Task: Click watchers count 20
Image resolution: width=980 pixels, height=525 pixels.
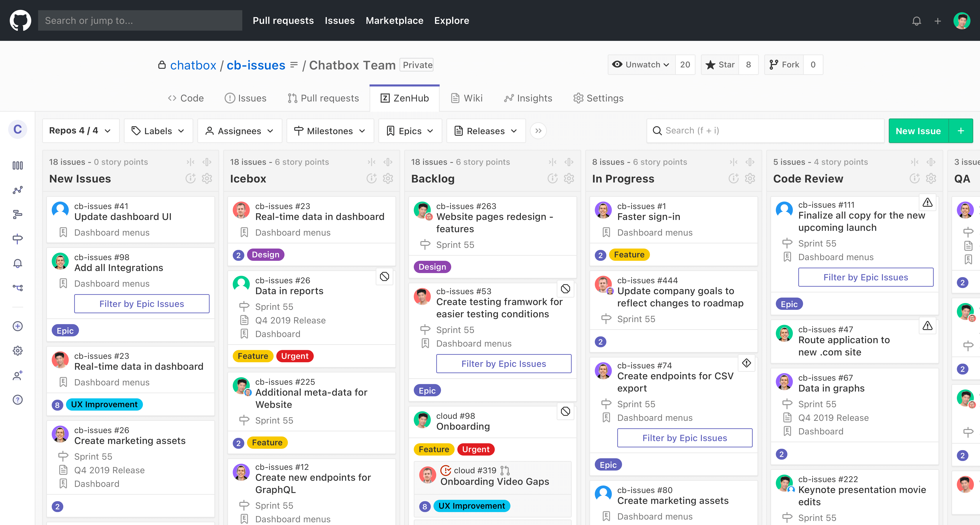Action: (x=685, y=65)
